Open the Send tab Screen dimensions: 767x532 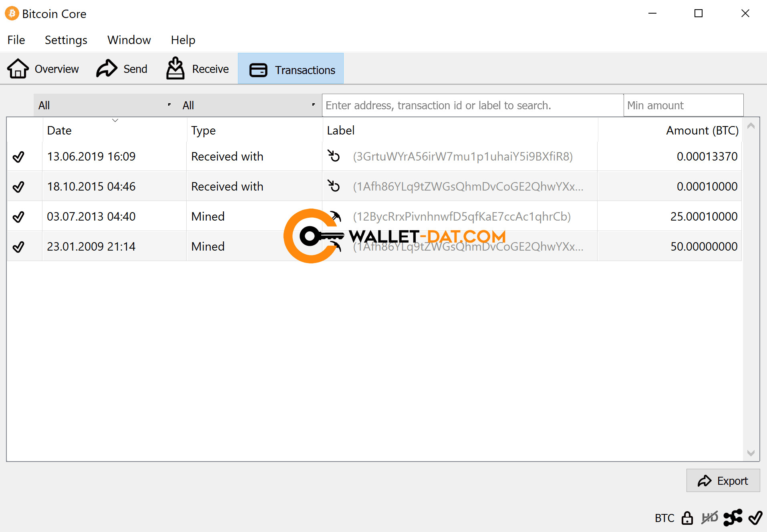[122, 69]
